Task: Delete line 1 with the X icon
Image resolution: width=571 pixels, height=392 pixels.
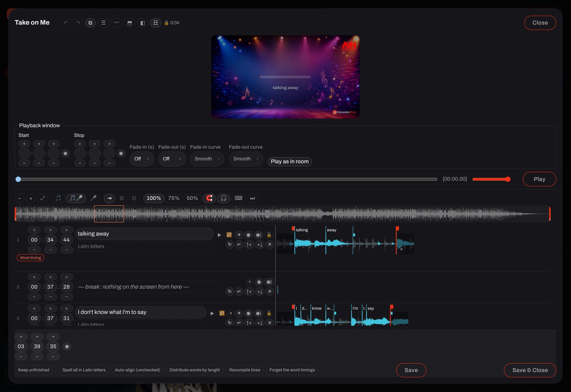Action: pos(270,244)
